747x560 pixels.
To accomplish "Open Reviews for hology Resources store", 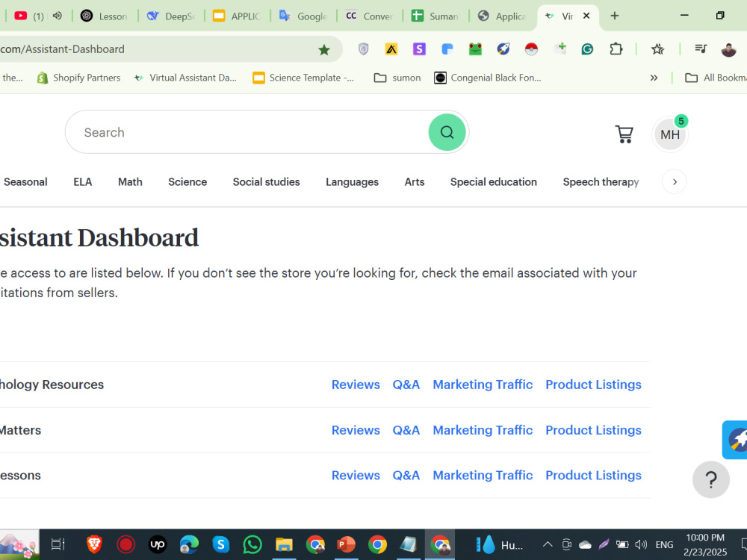I will coord(356,385).
